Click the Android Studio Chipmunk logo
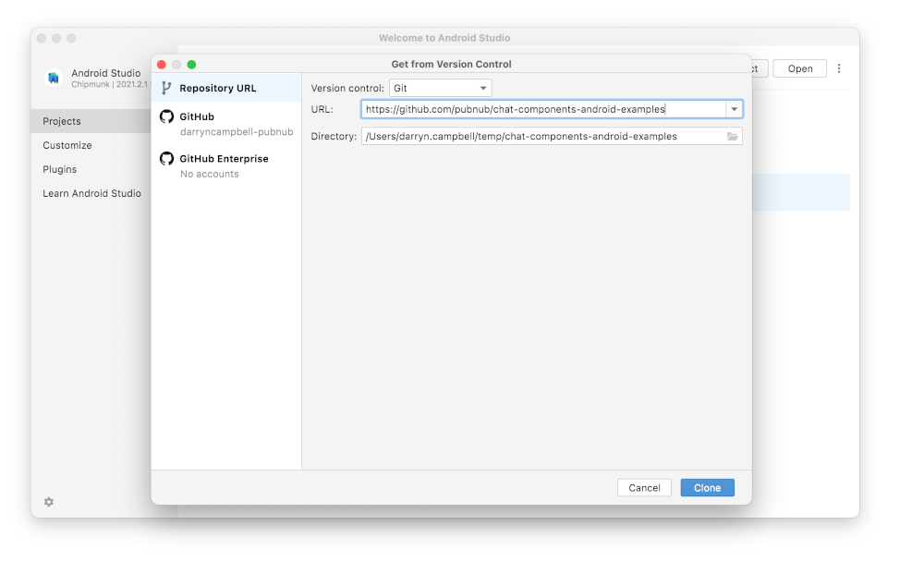The width and height of the screenshot is (924, 562). coord(53,78)
